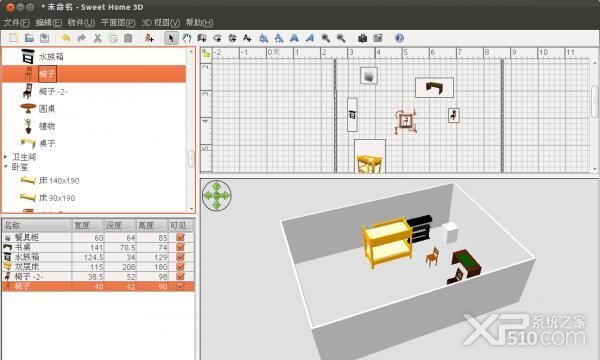The width and height of the screenshot is (600, 360).
Task: Activate the Select arrow tool
Action: click(171, 38)
